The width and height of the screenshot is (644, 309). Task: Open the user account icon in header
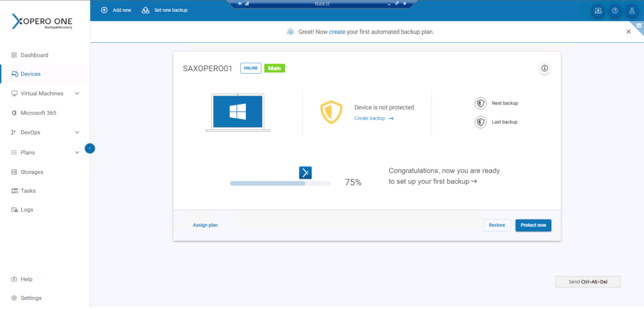coord(632,11)
